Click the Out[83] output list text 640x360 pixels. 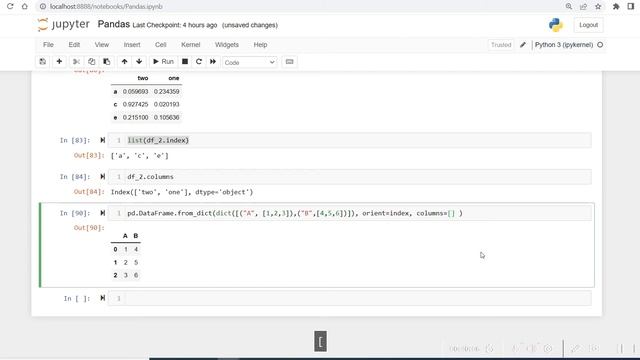(x=140, y=156)
